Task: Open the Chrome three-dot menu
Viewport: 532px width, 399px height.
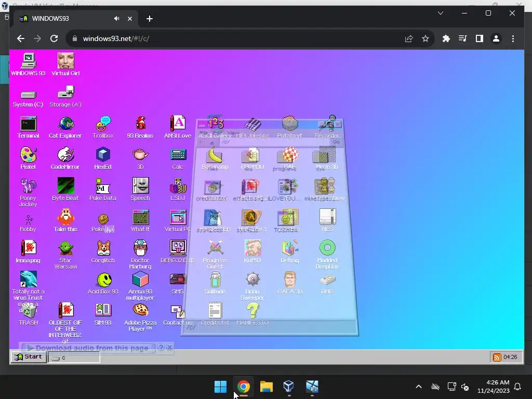Action: [513, 38]
